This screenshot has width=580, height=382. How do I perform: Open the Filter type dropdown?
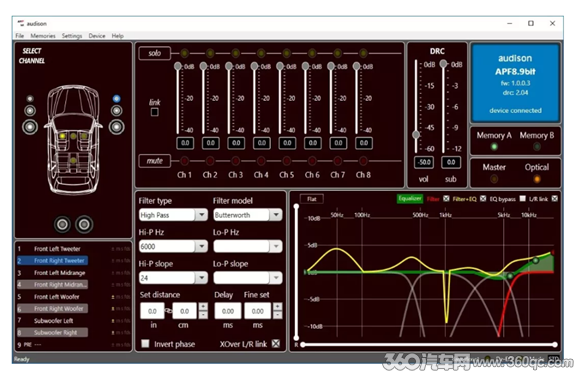pos(173,215)
